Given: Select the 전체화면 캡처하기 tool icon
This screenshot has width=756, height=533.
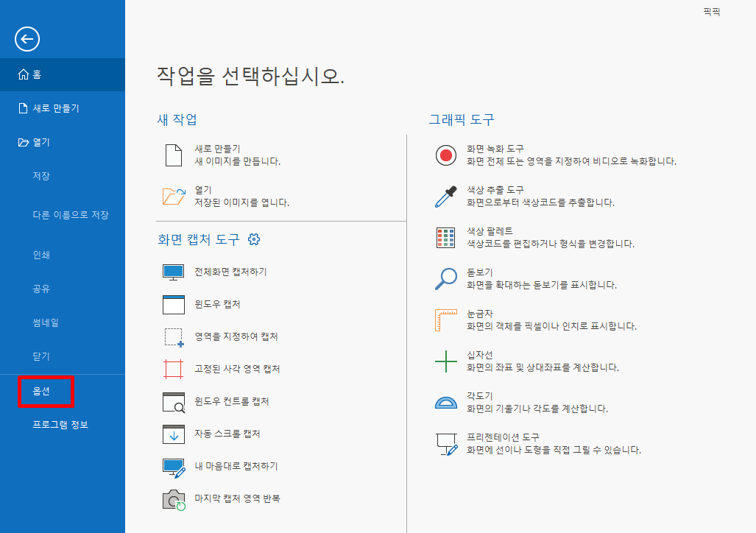Looking at the screenshot, I should coord(172,270).
